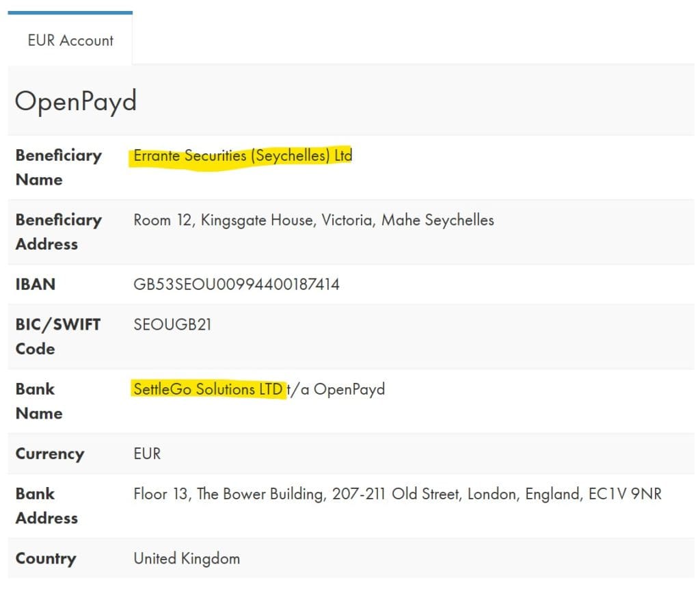Viewport: 700px width, 593px height.
Task: Select the IBAN number GB53SEOU00994400187414
Action: click(237, 285)
